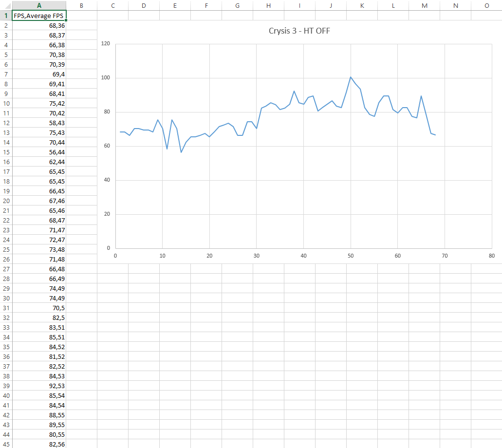Image resolution: width=502 pixels, height=448 pixels.
Task: Select the entire column H via header
Action: 268,5
